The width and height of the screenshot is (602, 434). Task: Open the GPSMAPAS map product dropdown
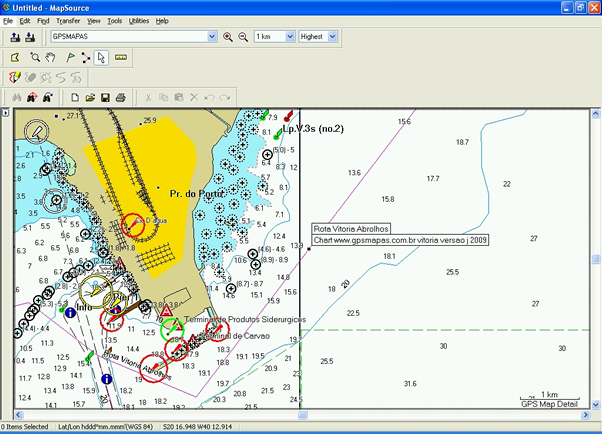coord(211,37)
